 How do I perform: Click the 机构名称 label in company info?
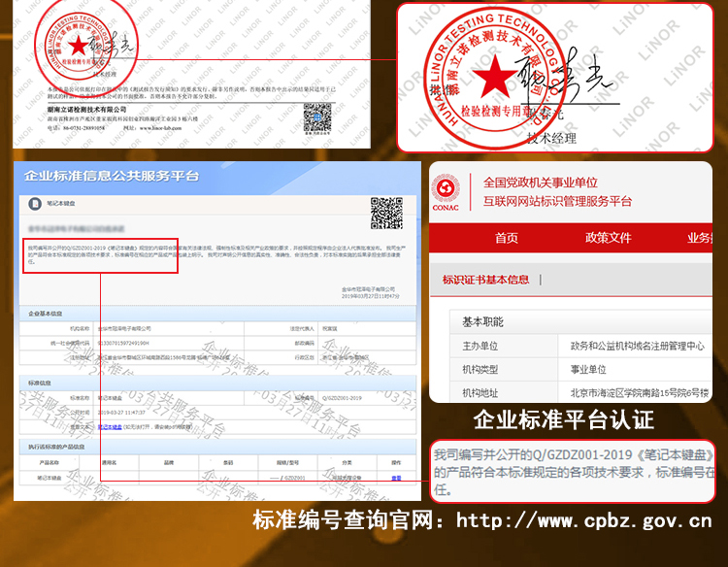[x=80, y=329]
